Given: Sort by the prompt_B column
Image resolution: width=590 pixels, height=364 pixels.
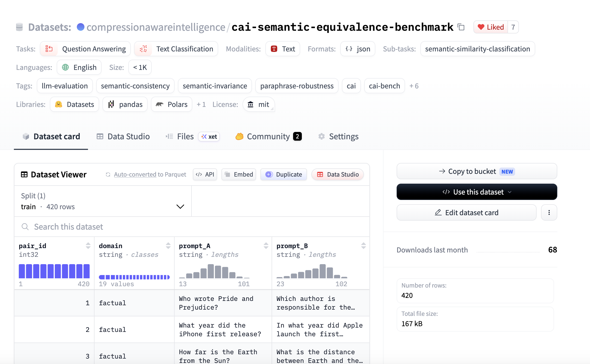Looking at the screenshot, I should click(x=363, y=246).
